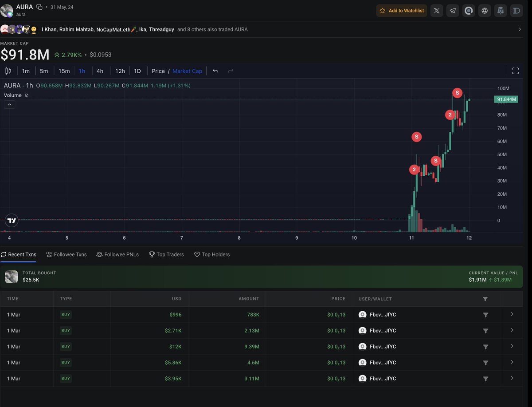Collapse the chart legend with caret button
Screen dimensions: 532x407
pyautogui.click(x=10, y=105)
